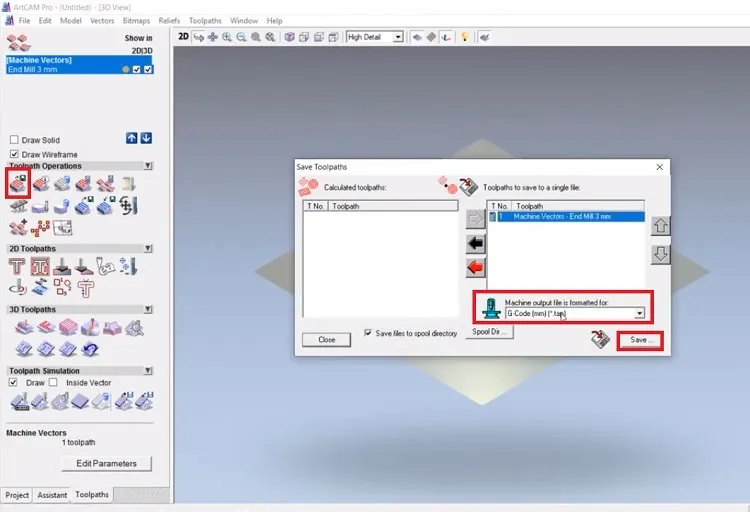Select the Area Clearance toolpath icon
The width and height of the screenshot is (750, 512).
click(x=40, y=267)
